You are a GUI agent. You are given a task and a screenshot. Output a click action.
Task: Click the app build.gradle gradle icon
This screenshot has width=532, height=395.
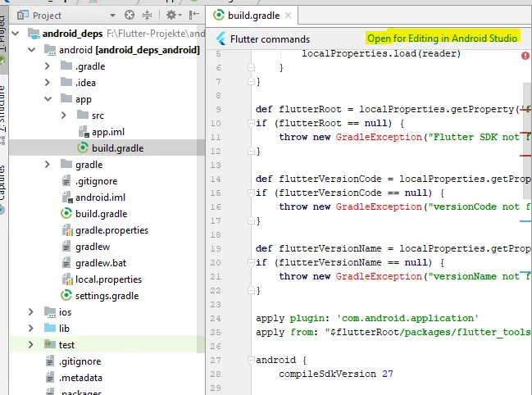click(x=83, y=148)
